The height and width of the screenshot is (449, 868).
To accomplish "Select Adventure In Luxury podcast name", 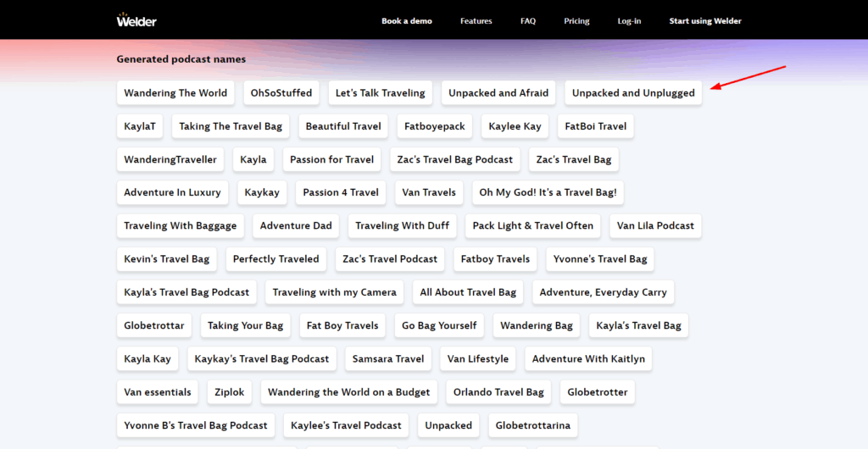I will click(172, 192).
